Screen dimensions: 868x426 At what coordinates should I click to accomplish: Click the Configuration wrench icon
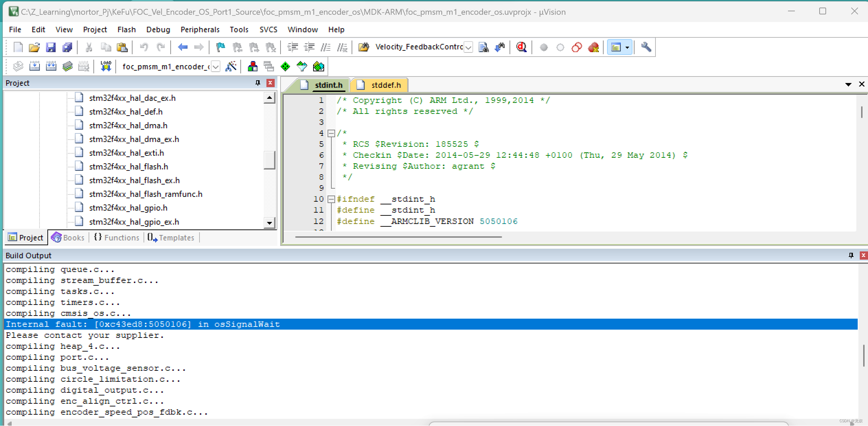pos(646,47)
